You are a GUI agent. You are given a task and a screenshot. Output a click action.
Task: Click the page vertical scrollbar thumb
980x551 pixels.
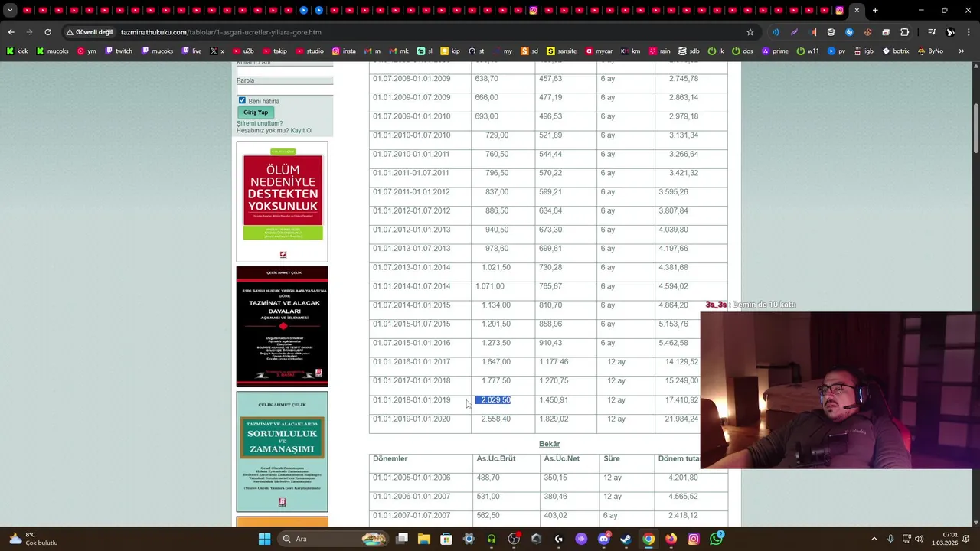tap(976, 128)
